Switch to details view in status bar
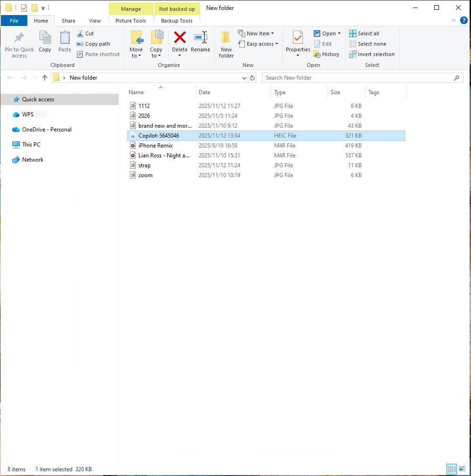The width and height of the screenshot is (471, 476). (452, 469)
